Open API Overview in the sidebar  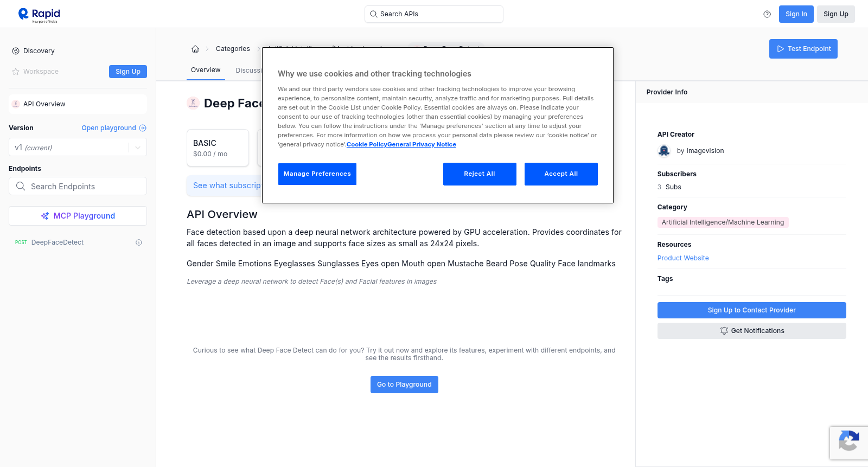coord(78,104)
